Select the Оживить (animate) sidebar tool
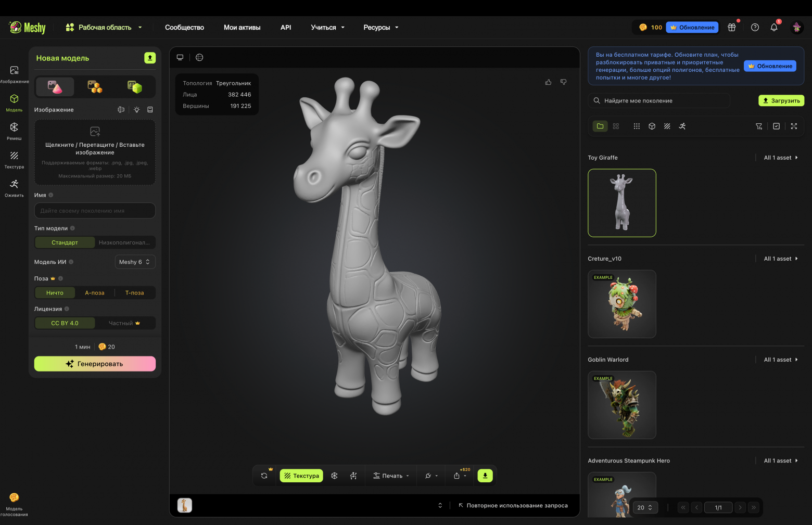 (14, 186)
